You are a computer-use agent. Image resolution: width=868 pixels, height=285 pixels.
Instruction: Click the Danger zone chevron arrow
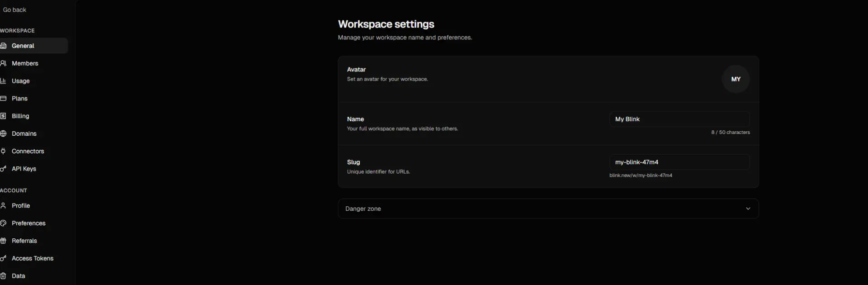748,209
